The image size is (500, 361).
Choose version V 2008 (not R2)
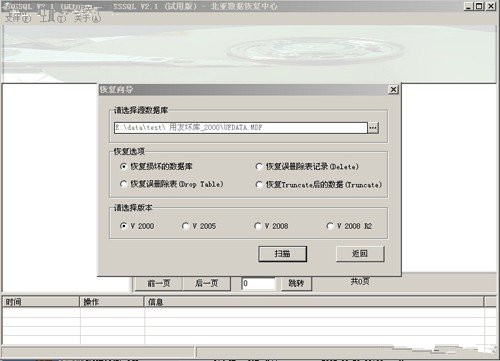[271, 226]
